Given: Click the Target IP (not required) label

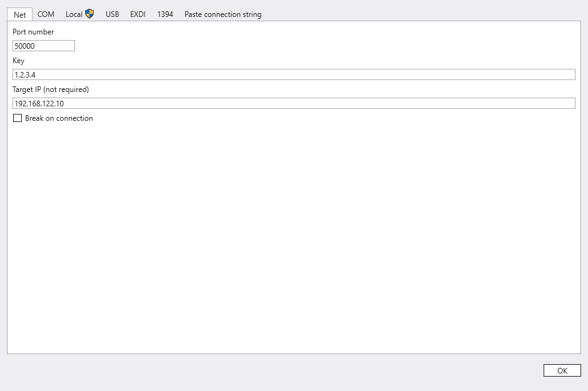Looking at the screenshot, I should [51, 89].
